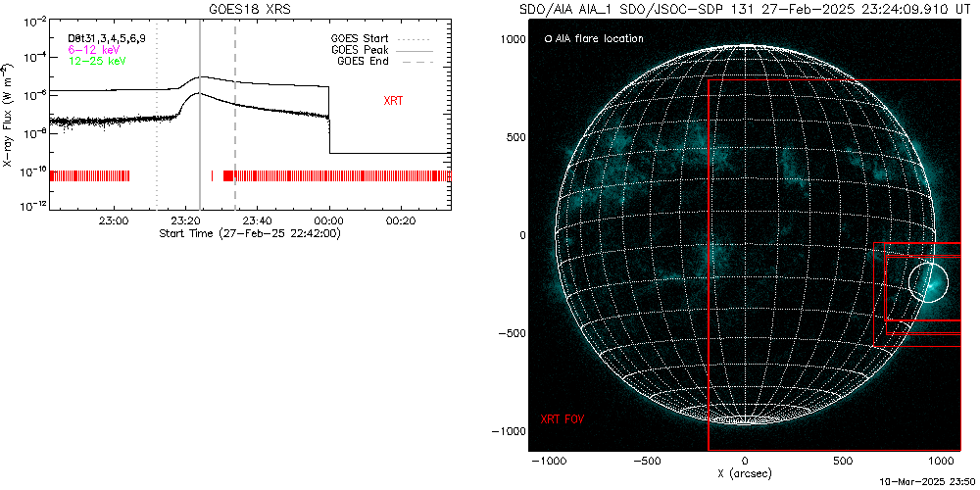This screenshot has width=980, height=490.
Task: Click the '23:00' time tick label
Action: click(x=114, y=220)
